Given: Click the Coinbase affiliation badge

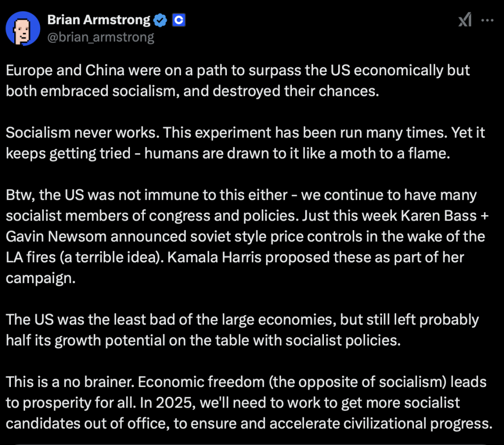Looking at the screenshot, I should click(179, 20).
